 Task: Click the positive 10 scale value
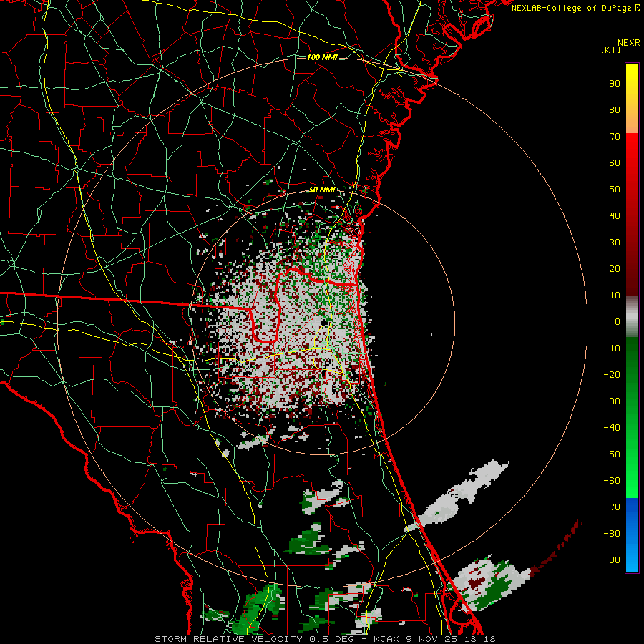[615, 296]
